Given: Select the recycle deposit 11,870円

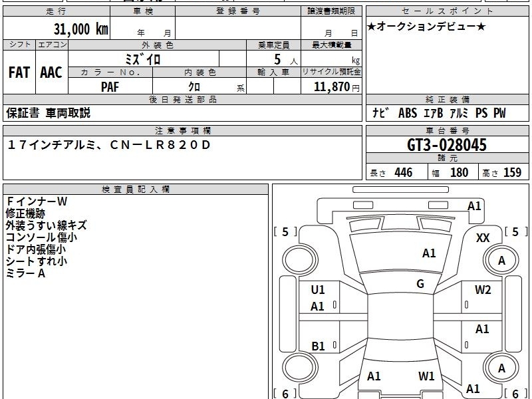Looking at the screenshot, I should [336, 87].
